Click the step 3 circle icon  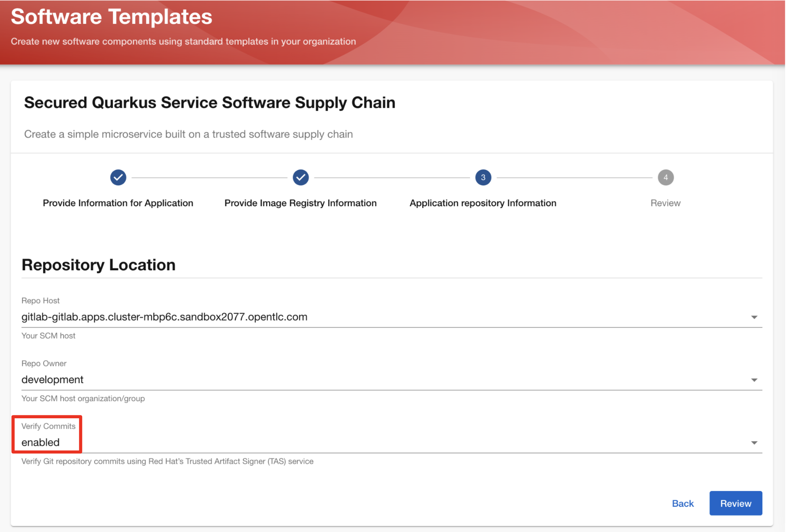483,177
